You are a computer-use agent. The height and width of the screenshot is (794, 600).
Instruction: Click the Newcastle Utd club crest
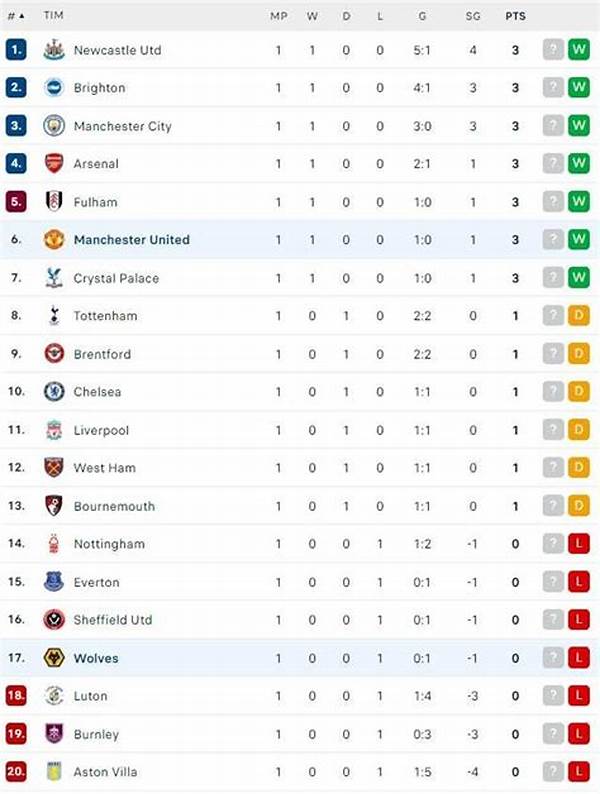[54, 50]
